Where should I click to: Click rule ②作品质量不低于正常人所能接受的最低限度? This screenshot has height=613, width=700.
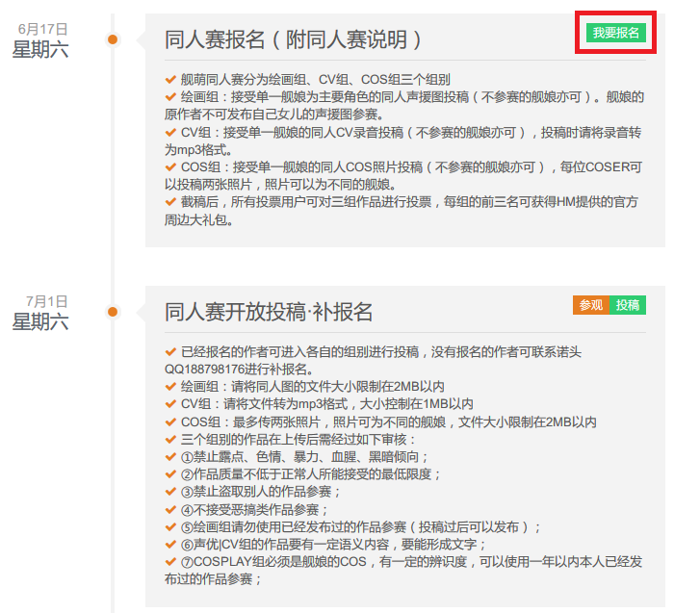[311, 474]
